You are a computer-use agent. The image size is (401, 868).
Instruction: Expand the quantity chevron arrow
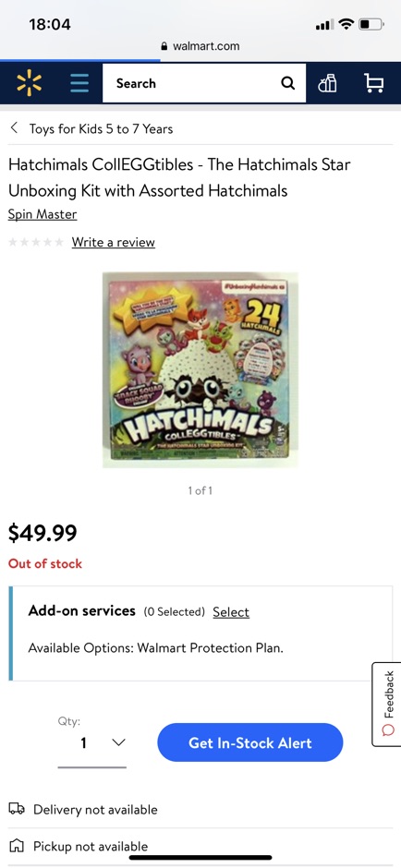(118, 742)
